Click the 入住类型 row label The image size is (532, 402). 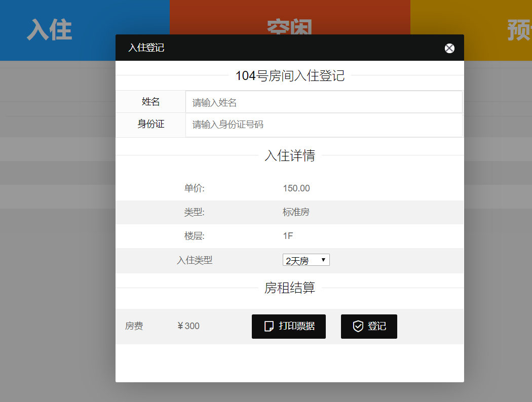(x=195, y=260)
